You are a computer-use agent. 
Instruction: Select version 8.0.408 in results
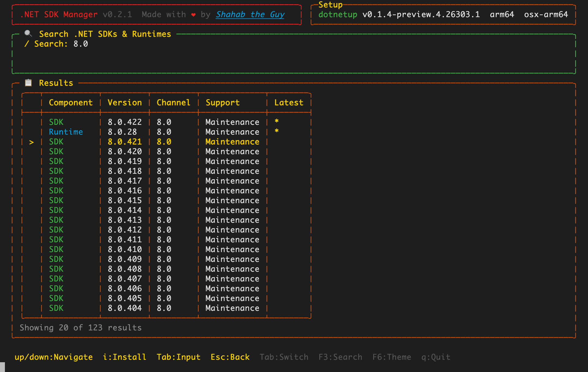point(125,269)
